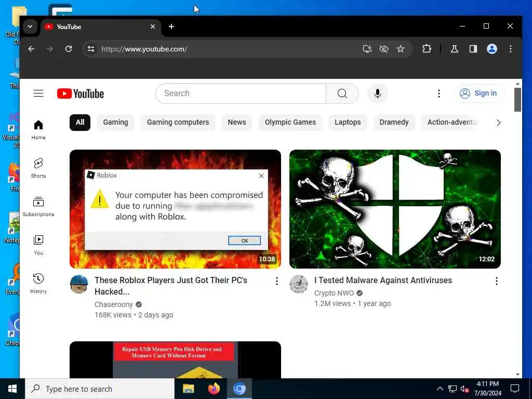The image size is (532, 399).
Task: Go back using the browser back arrow
Action: click(x=31, y=49)
